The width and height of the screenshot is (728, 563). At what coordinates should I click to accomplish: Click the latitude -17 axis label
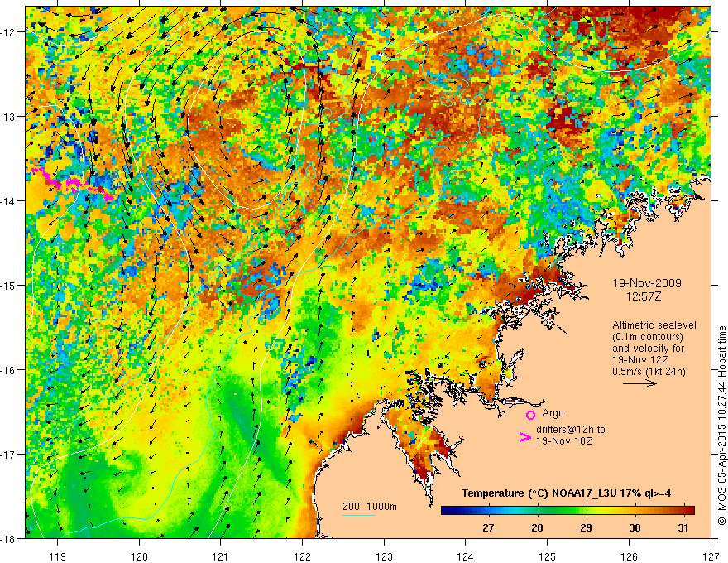tap(8, 455)
